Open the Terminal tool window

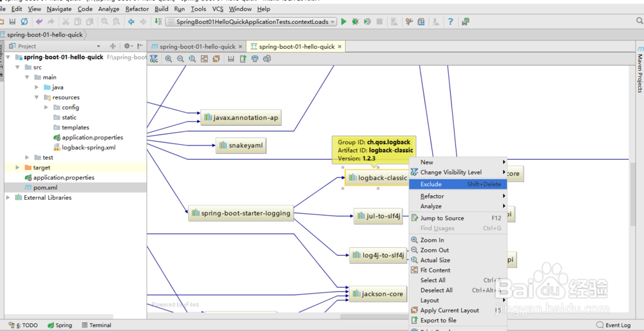click(97, 325)
